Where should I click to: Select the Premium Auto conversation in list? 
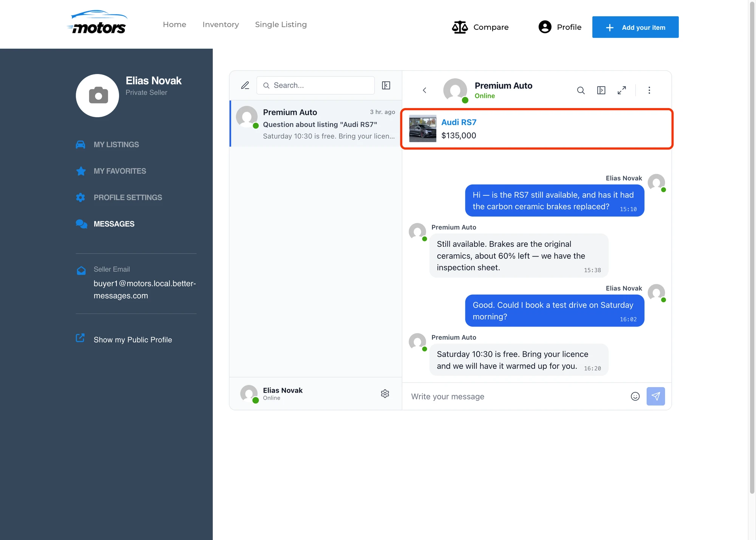(x=316, y=124)
